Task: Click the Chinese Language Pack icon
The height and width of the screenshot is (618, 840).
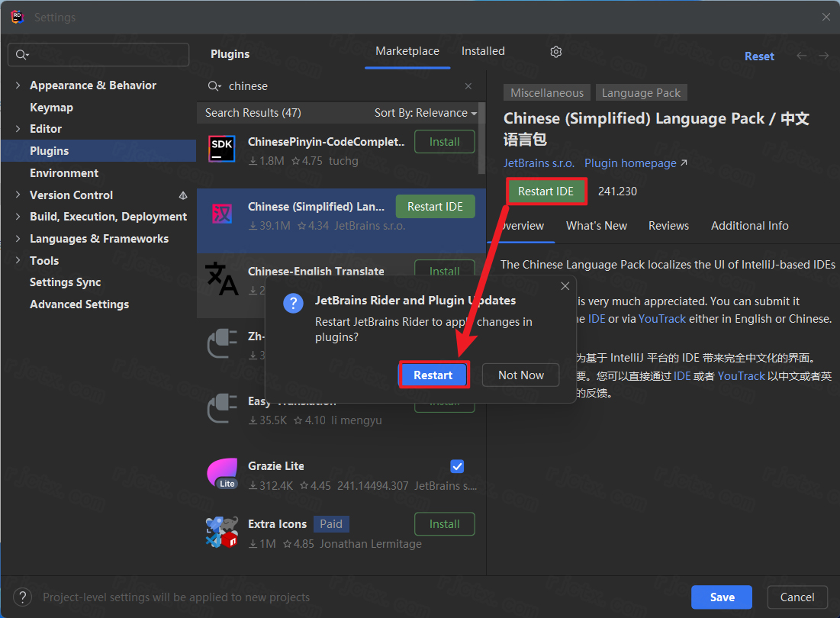Action: 222,214
